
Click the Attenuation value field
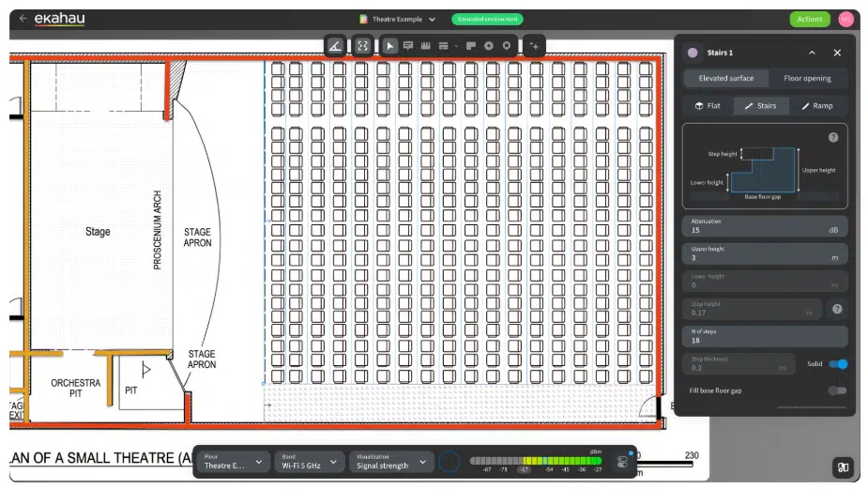(x=765, y=226)
